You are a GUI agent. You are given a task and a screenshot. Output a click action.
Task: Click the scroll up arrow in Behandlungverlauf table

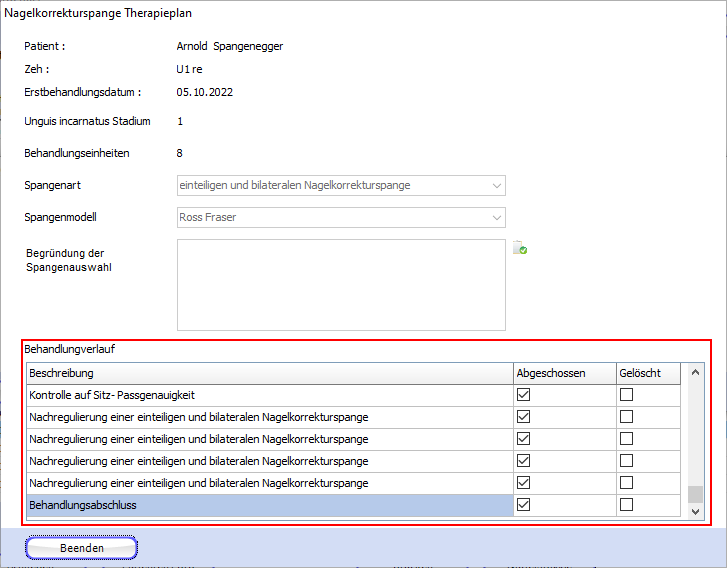[x=696, y=373]
